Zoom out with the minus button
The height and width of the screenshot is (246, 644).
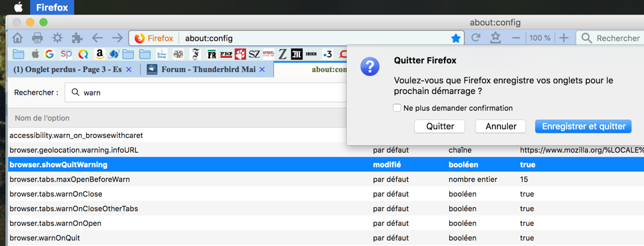(x=516, y=38)
